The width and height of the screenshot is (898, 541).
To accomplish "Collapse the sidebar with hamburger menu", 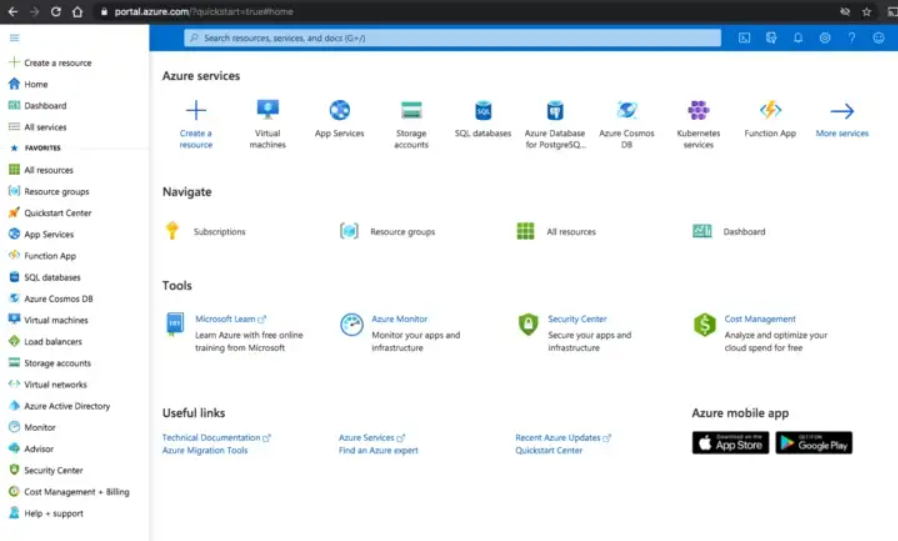I will coord(14,38).
